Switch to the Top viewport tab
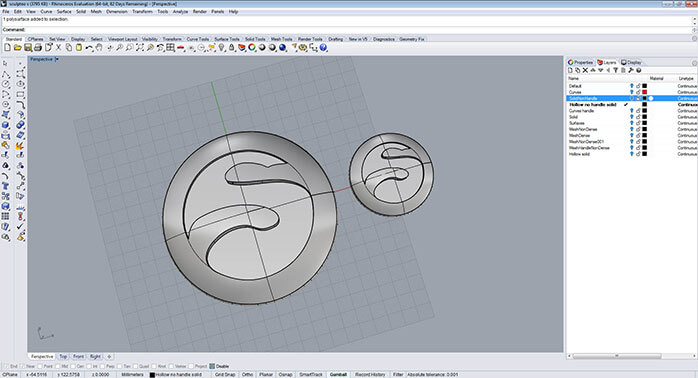This screenshot has width=698, height=378. point(63,357)
